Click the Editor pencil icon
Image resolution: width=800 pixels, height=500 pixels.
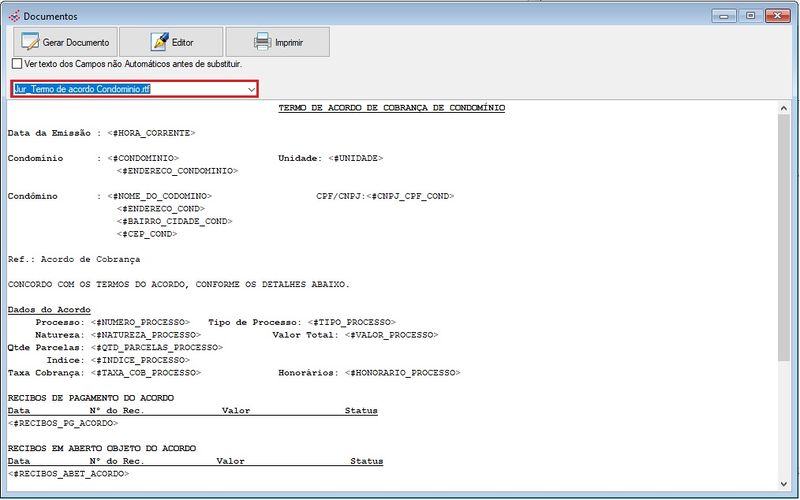(159, 43)
